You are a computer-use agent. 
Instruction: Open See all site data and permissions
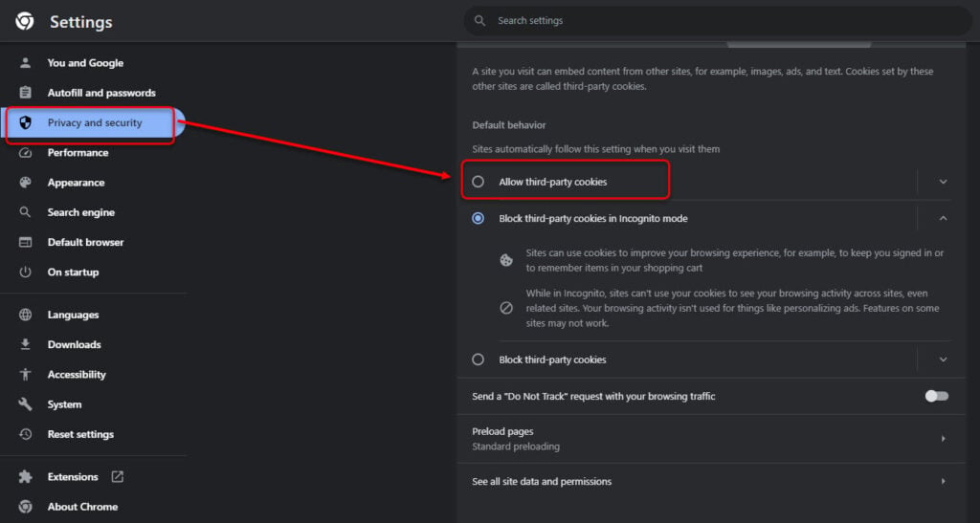(x=708, y=481)
